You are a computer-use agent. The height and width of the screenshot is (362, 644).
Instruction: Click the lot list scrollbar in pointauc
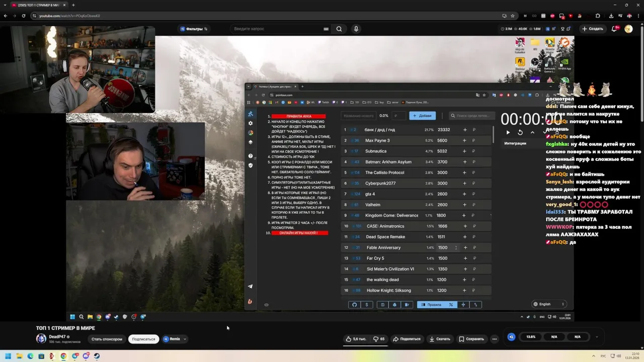coord(493,135)
